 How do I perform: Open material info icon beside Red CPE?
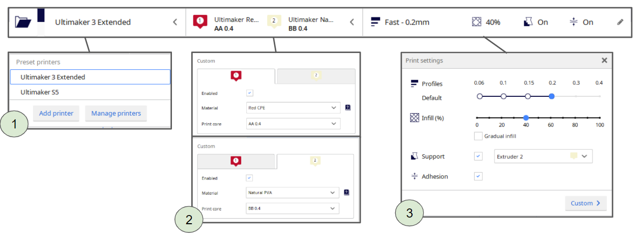pos(347,108)
